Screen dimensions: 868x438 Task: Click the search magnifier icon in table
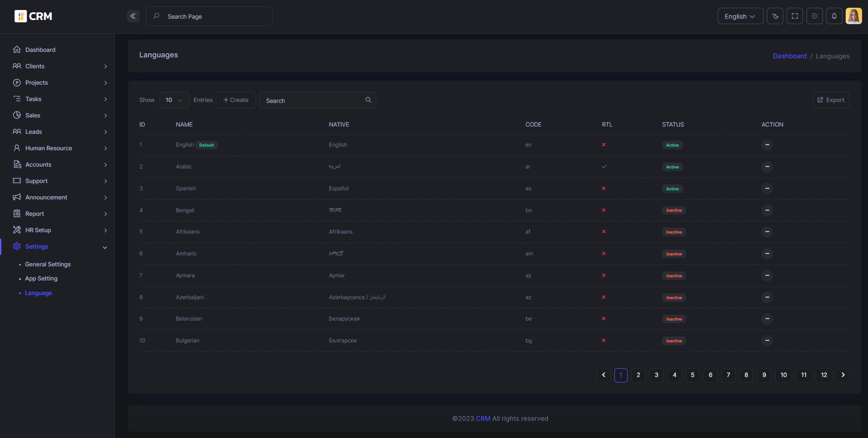pyautogui.click(x=368, y=100)
